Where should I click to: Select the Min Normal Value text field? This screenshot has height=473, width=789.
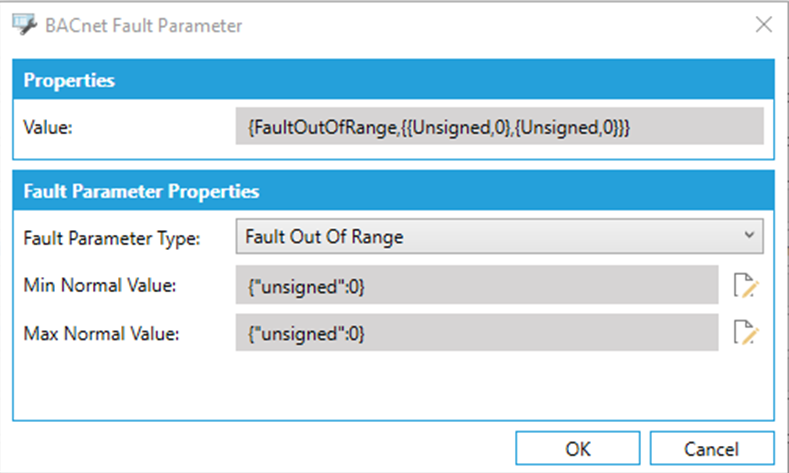pyautogui.click(x=476, y=286)
